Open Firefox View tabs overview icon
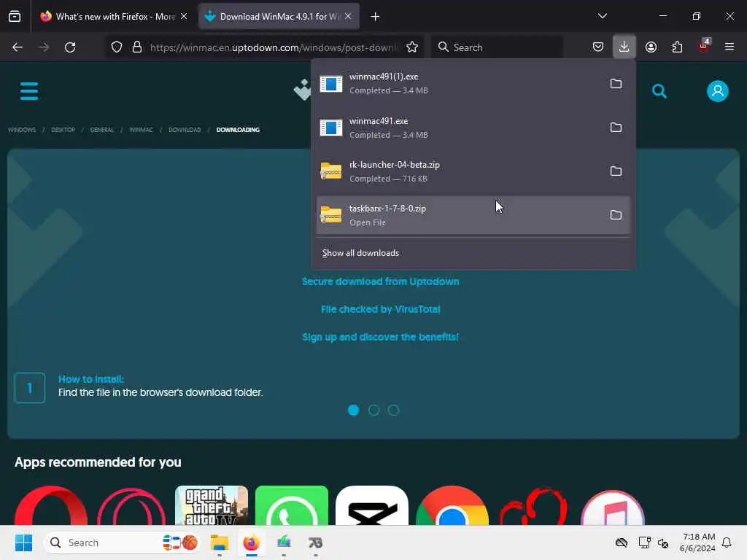Viewport: 747px width, 560px height. (x=15, y=16)
